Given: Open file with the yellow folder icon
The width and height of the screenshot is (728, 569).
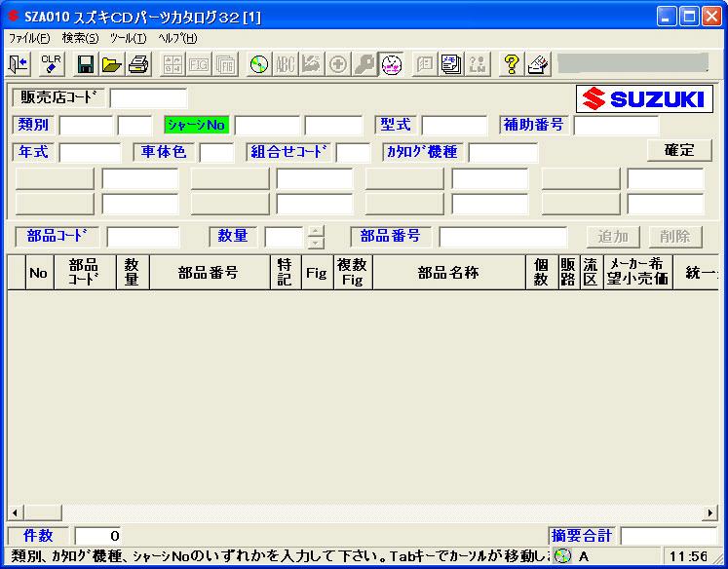Looking at the screenshot, I should (x=111, y=64).
